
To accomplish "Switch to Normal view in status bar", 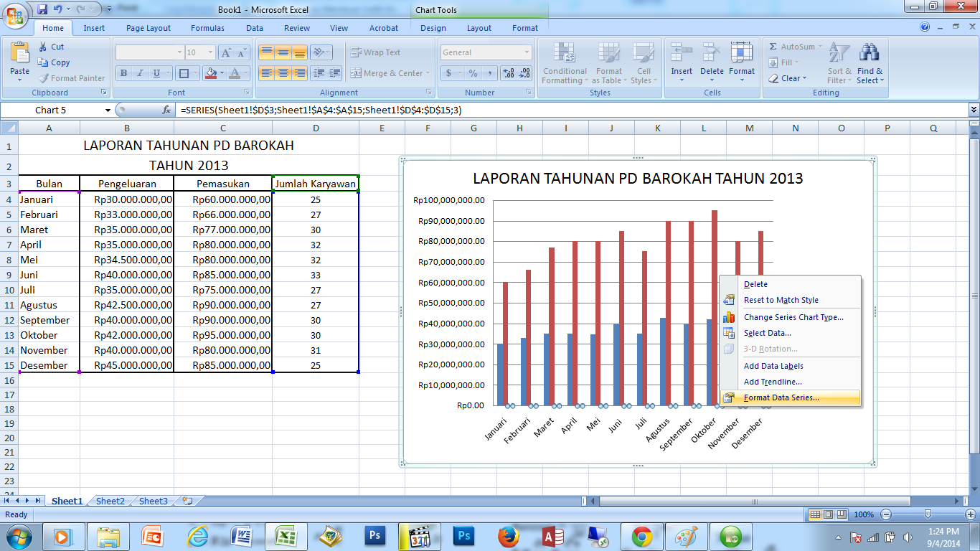I will pyautogui.click(x=815, y=514).
